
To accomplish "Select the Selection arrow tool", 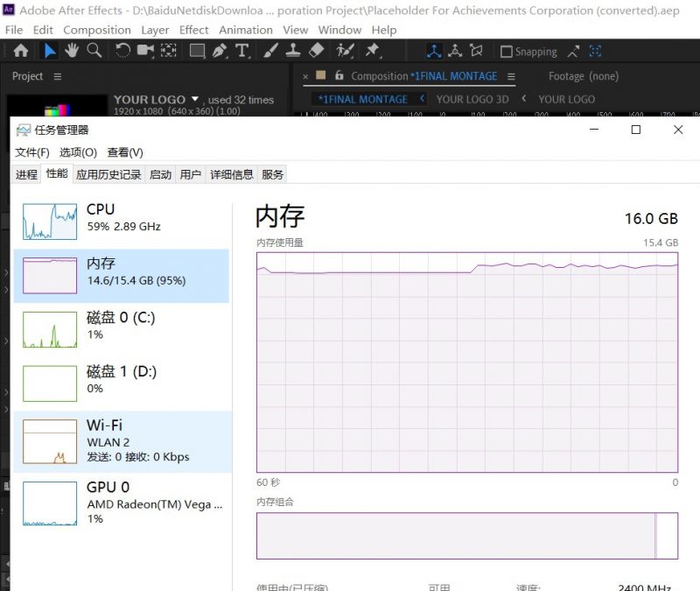I will pos(50,51).
